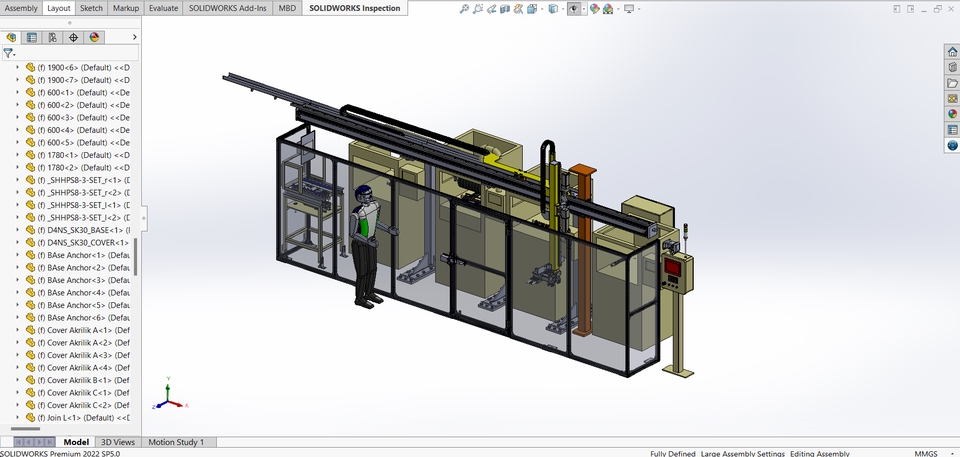This screenshot has width=960, height=457.
Task: Open the DisplayManager color ball tab
Action: pos(94,37)
